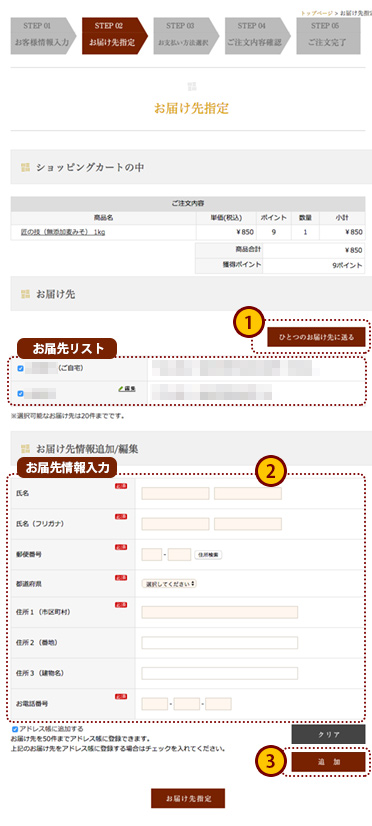Click the 住所２（番地） field
The height and width of the screenshot is (826, 372).
(x=220, y=643)
